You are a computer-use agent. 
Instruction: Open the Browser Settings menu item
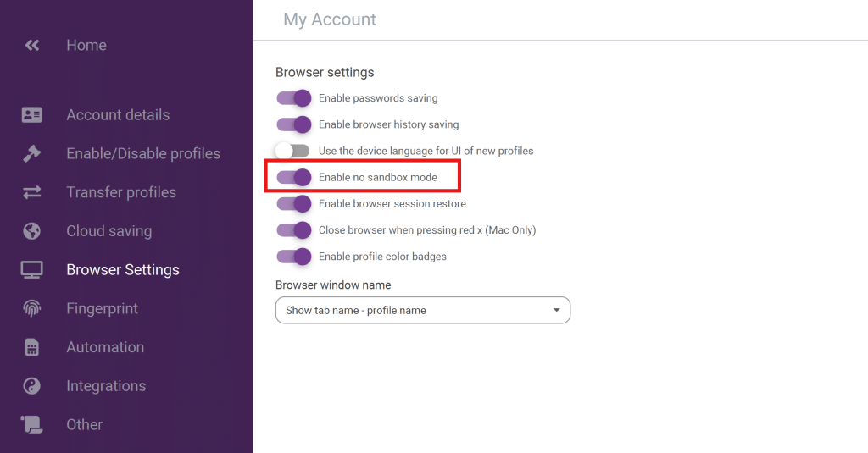[x=123, y=269]
